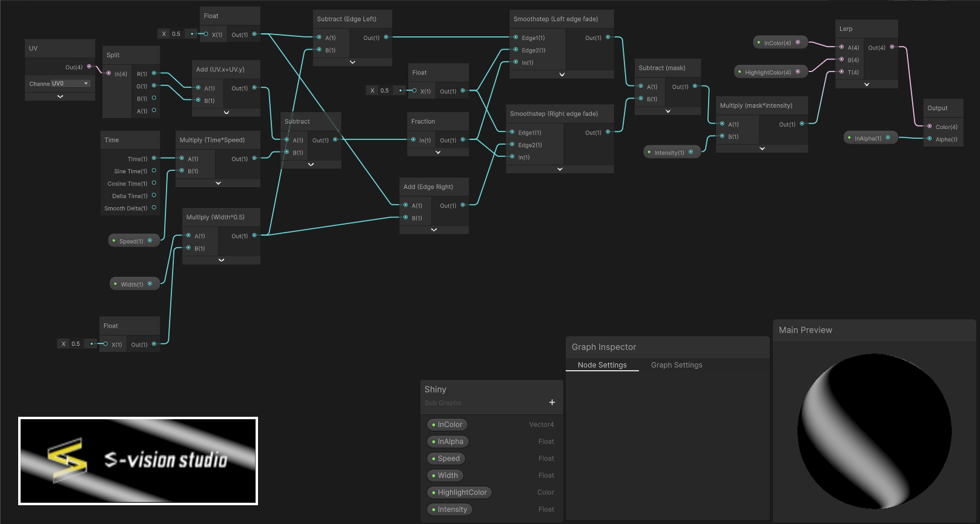Click the In(1) port on Fraction node
Viewport: 980px width, 524px height.
point(413,140)
